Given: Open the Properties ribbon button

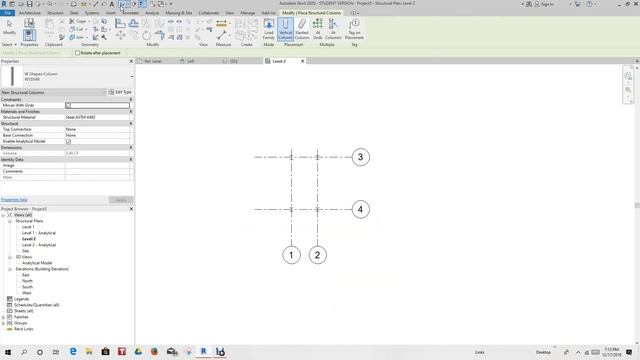Looking at the screenshot, I should (x=29, y=35).
